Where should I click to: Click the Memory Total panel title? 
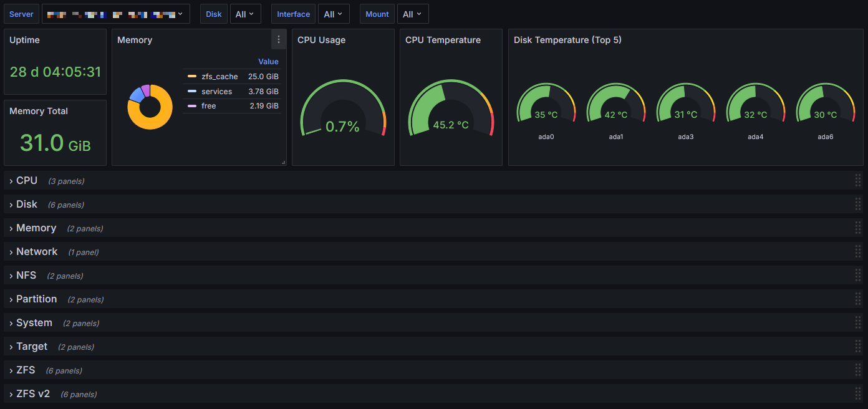coord(39,111)
